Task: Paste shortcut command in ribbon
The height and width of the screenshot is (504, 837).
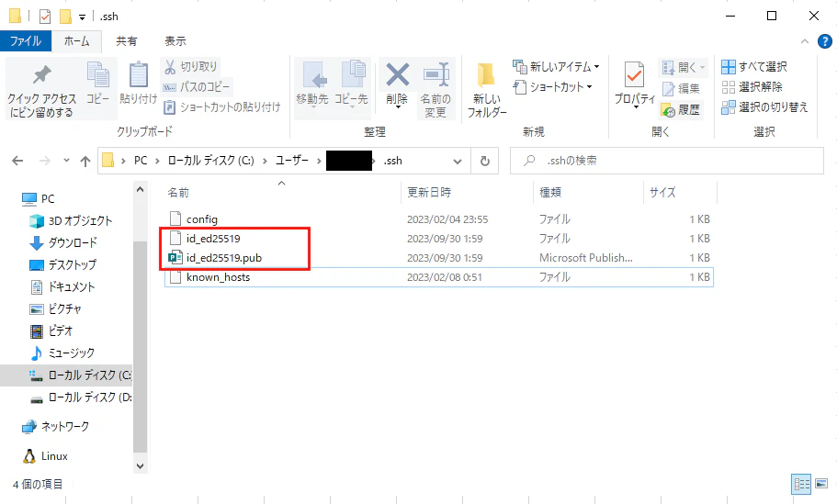Action: point(222,107)
